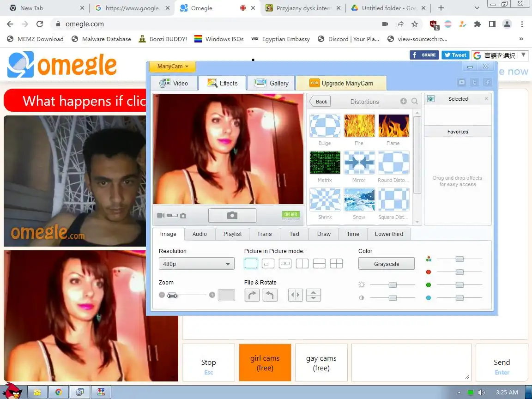Choose the Square Distortion effect
This screenshot has width=532, height=399.
coord(393,199)
